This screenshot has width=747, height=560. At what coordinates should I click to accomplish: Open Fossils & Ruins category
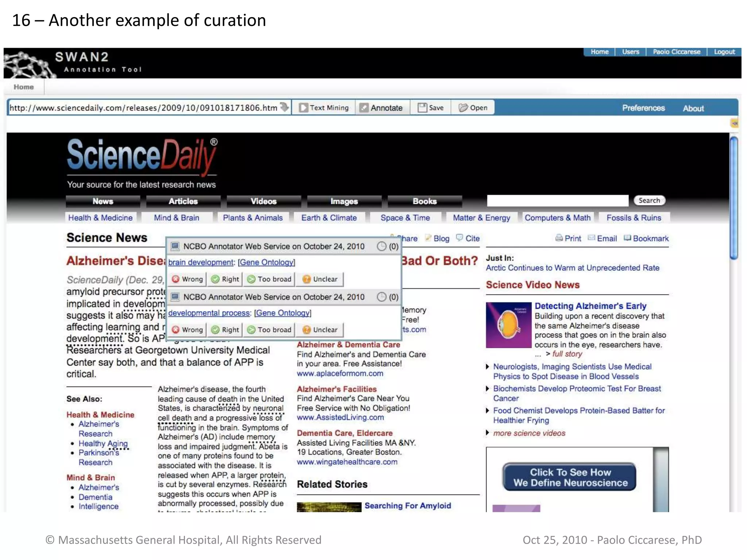(634, 218)
